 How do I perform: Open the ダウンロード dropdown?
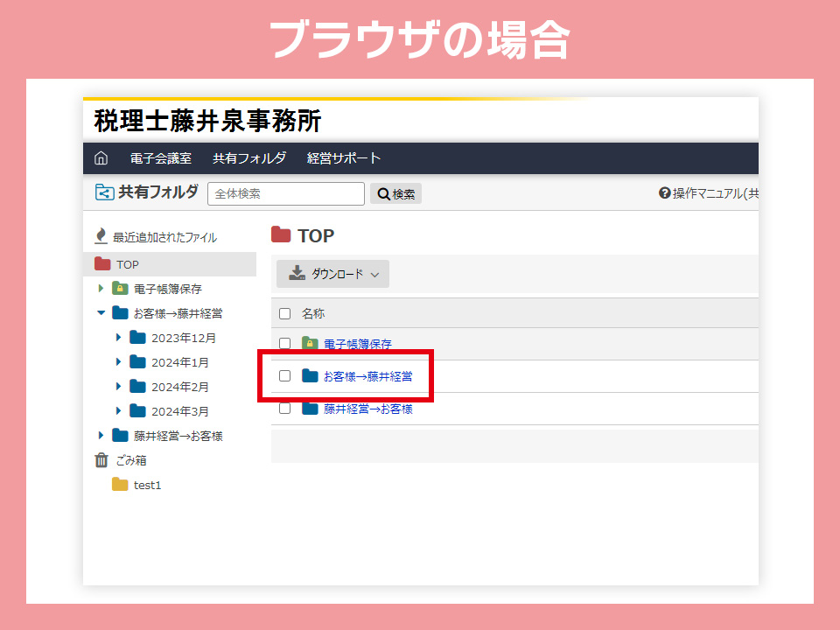[332, 274]
